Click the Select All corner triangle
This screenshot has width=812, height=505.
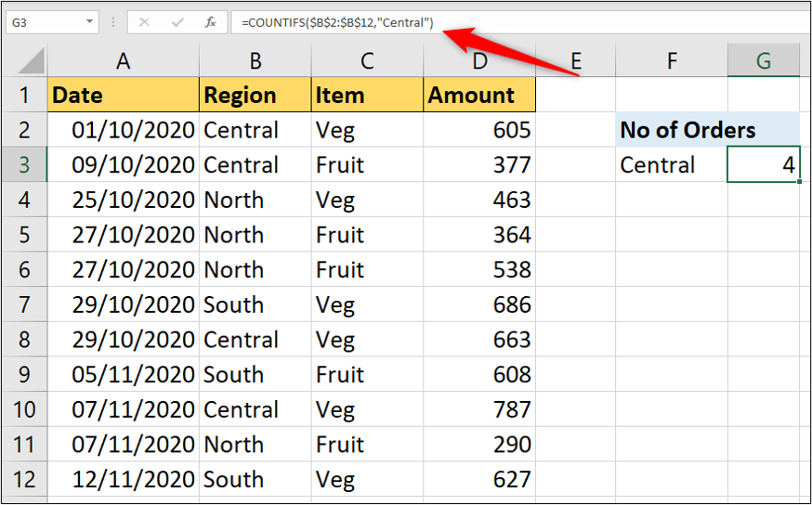[x=32, y=61]
